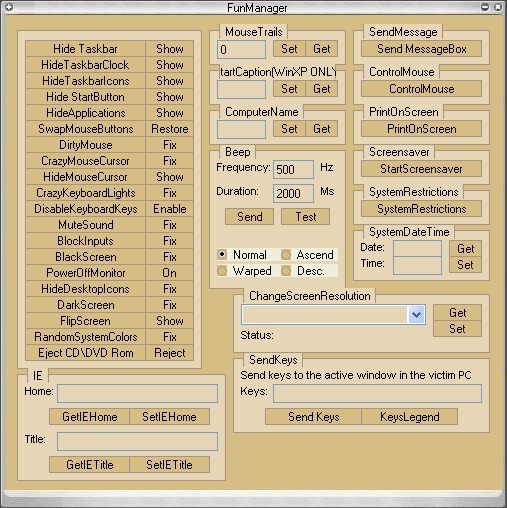Click the Beep Send button
Screen dimensions: 507x508
(x=249, y=217)
